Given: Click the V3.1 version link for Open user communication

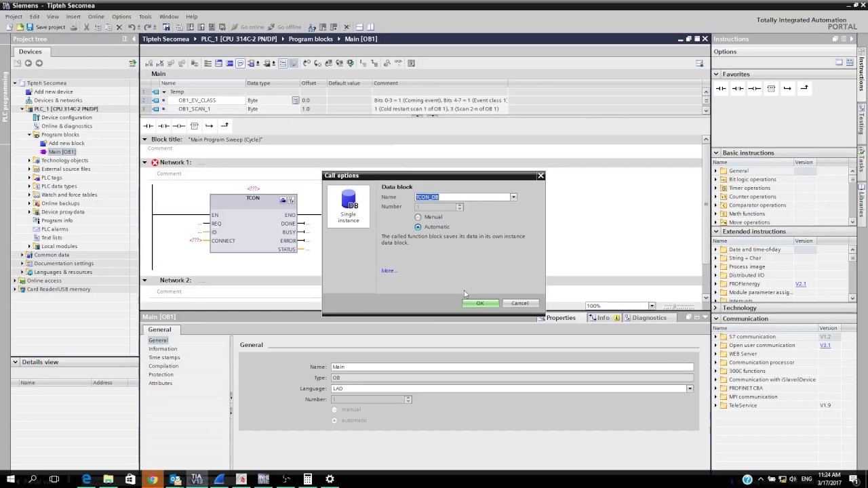Looking at the screenshot, I should 825,346.
